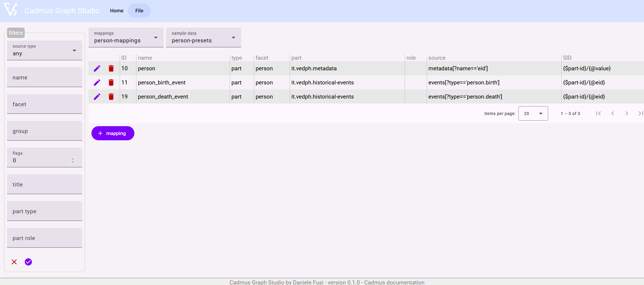Click source metadata[?name=='eid'] cell

pyautogui.click(x=494, y=69)
